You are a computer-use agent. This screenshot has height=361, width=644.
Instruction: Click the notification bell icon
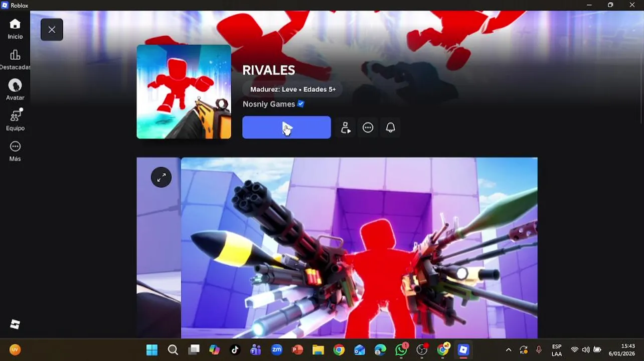[x=390, y=128]
